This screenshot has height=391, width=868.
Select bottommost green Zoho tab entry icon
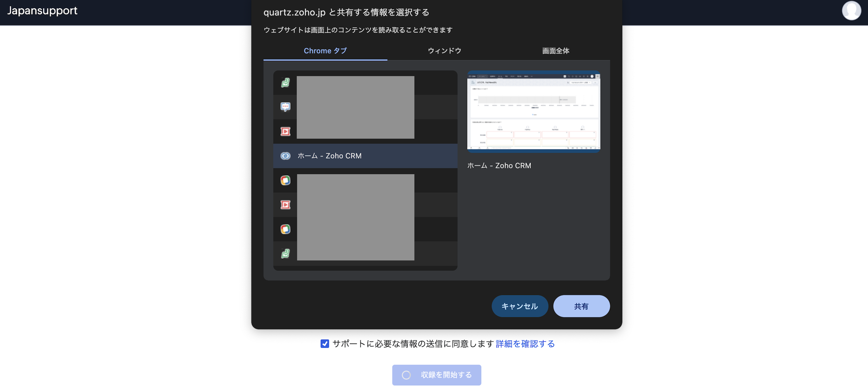(x=285, y=253)
